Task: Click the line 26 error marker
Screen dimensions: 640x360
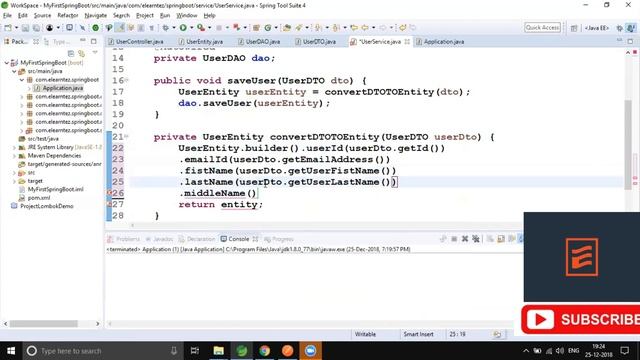Action: click(109, 193)
